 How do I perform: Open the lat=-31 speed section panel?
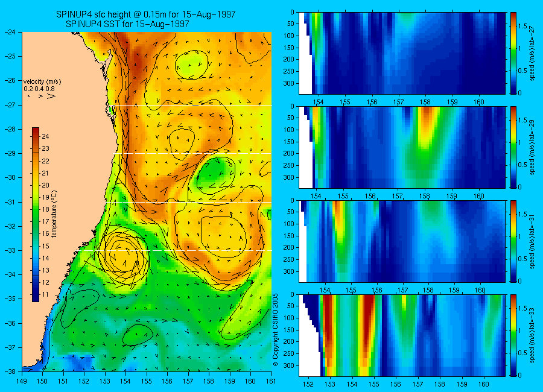tap(402, 241)
